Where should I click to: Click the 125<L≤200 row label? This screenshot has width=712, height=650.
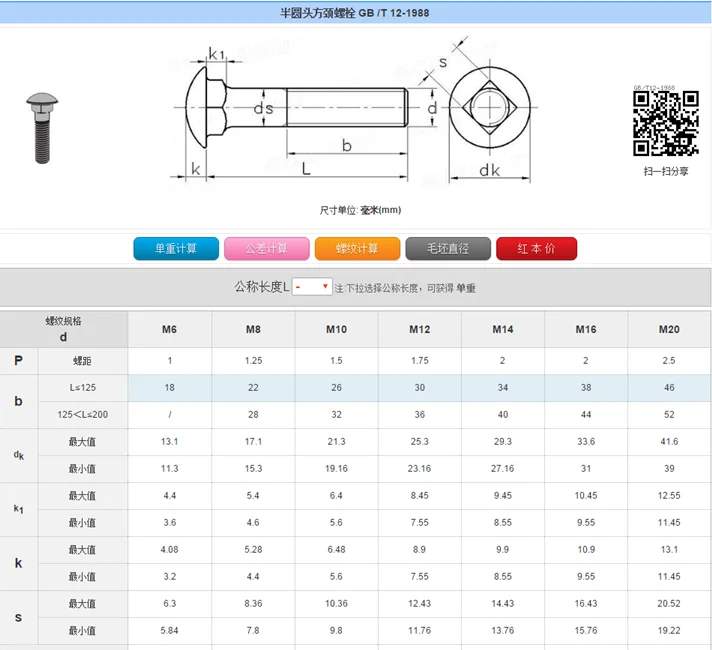(x=82, y=415)
